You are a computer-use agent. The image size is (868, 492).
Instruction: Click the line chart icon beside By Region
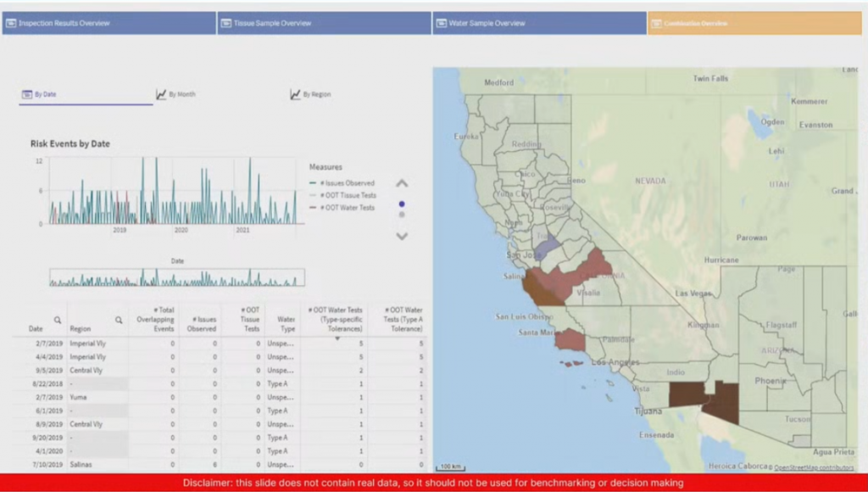pos(295,94)
